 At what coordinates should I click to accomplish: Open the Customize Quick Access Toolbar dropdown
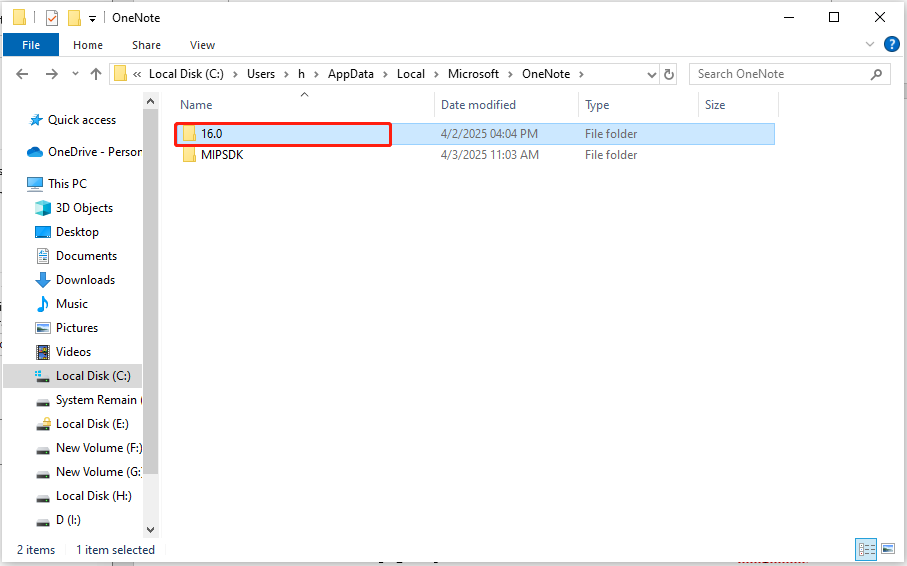click(x=93, y=19)
